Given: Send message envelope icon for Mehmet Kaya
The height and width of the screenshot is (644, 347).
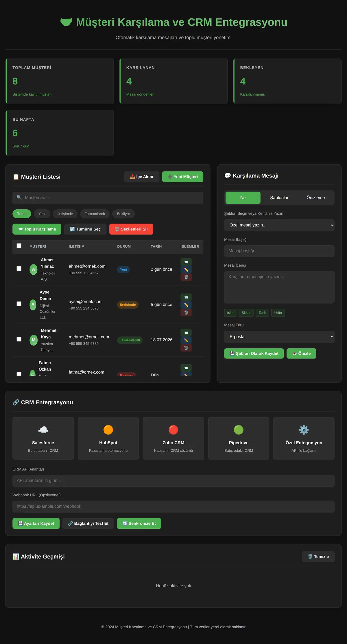Looking at the screenshot, I should click(x=186, y=333).
